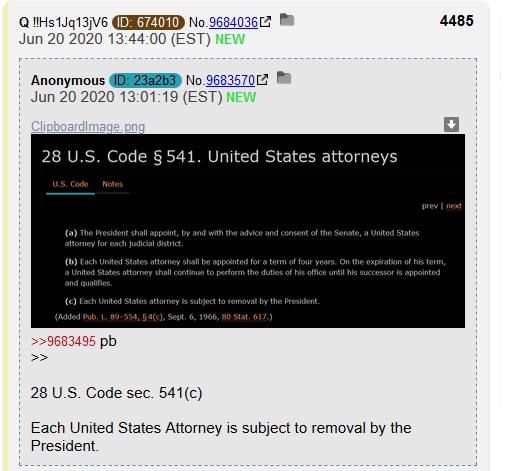Enlarge the 28 U.S. Code §541 image
The width and height of the screenshot is (514, 471).
pos(248,231)
